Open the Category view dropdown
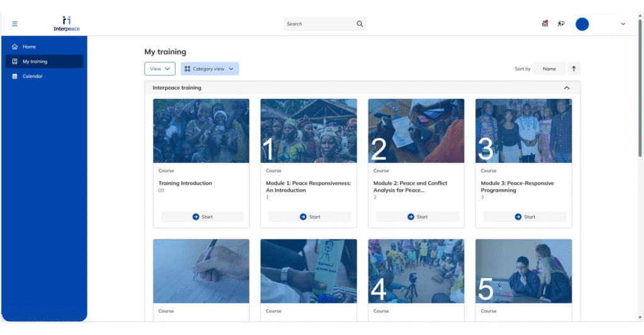Viewport: 644px width, 335px height. (x=209, y=69)
